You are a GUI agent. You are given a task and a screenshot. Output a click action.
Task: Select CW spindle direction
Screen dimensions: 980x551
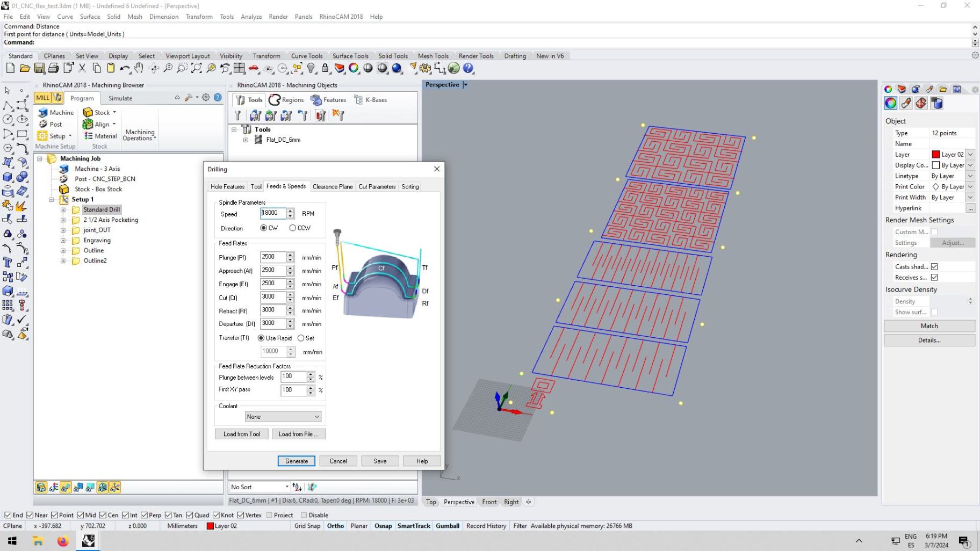(264, 228)
